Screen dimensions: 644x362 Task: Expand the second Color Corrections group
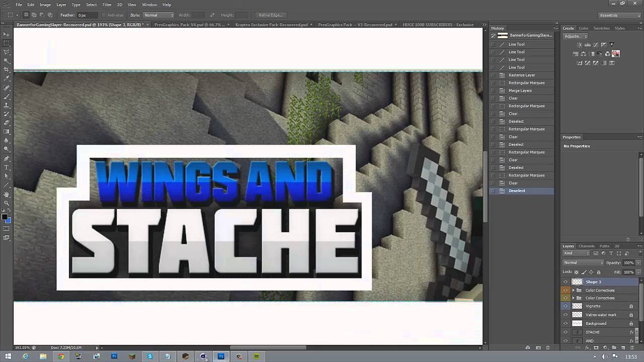point(573,298)
